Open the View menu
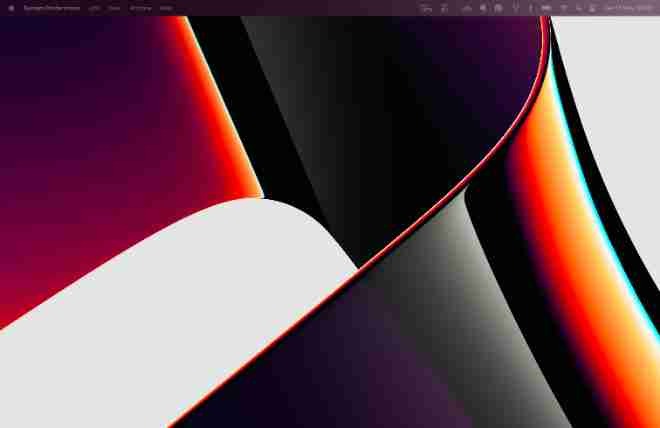 (x=115, y=8)
